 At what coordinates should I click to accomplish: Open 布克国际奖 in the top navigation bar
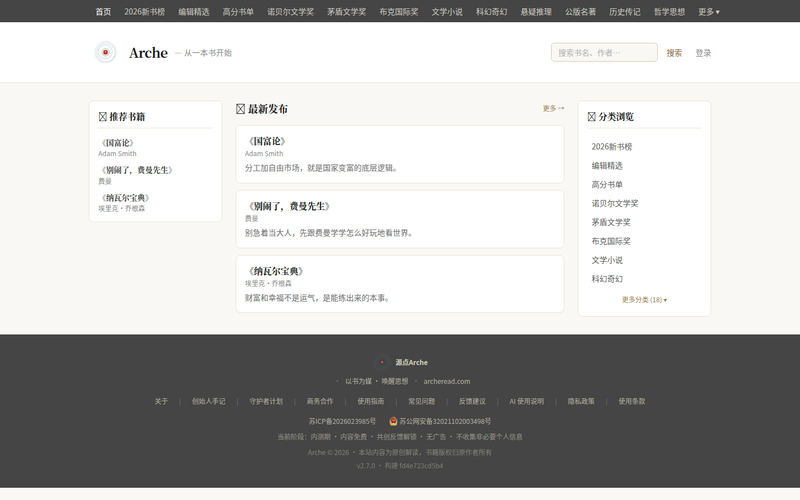click(398, 11)
